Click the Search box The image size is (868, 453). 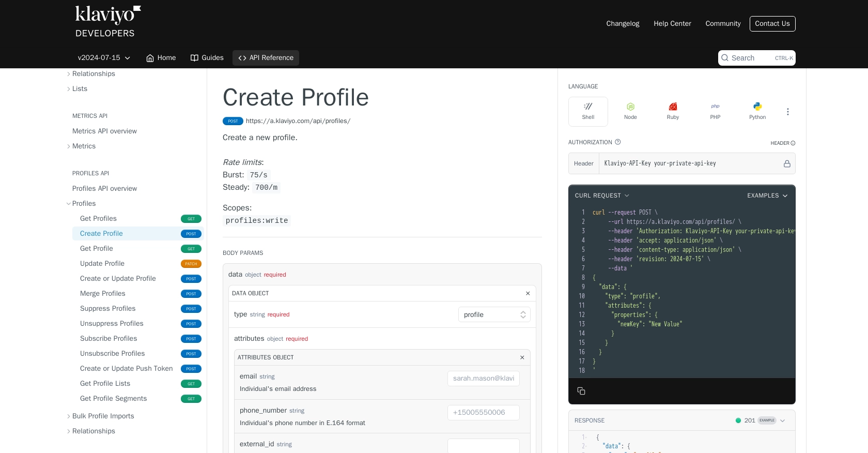point(757,58)
